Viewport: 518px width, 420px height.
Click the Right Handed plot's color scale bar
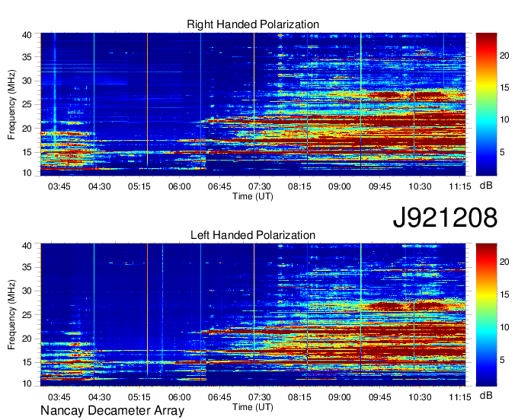click(x=486, y=104)
